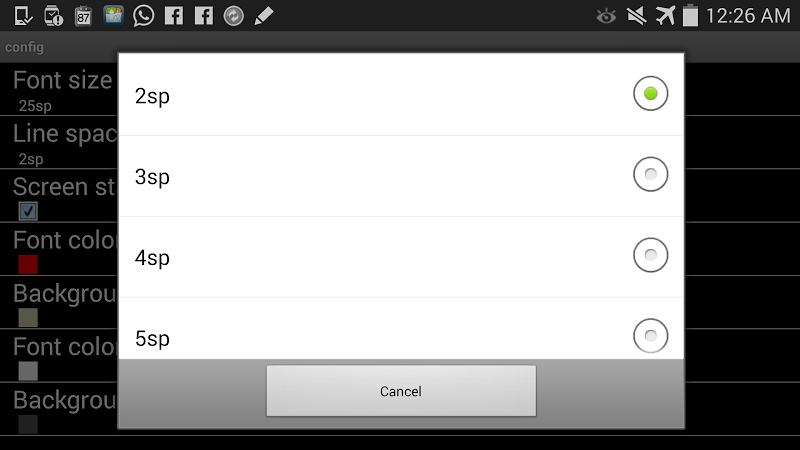The image size is (800, 450).
Task: Pick the red font color swatch
Action: tap(28, 264)
